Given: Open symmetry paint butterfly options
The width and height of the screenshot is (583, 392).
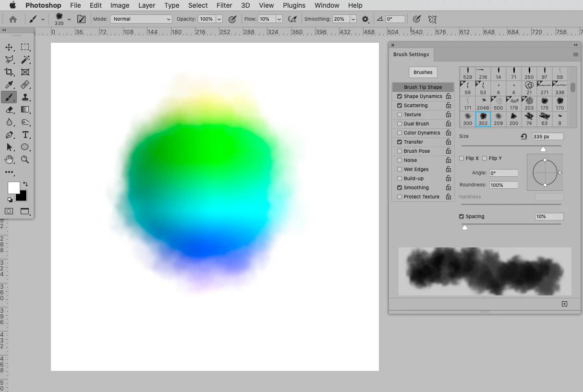Looking at the screenshot, I should (x=432, y=19).
